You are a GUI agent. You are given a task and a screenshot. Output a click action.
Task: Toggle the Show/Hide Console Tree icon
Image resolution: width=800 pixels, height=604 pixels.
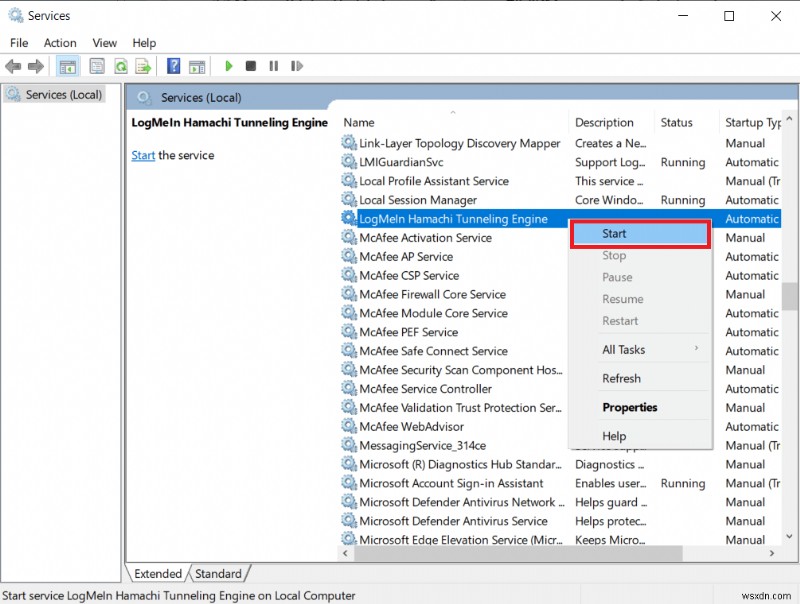66,66
